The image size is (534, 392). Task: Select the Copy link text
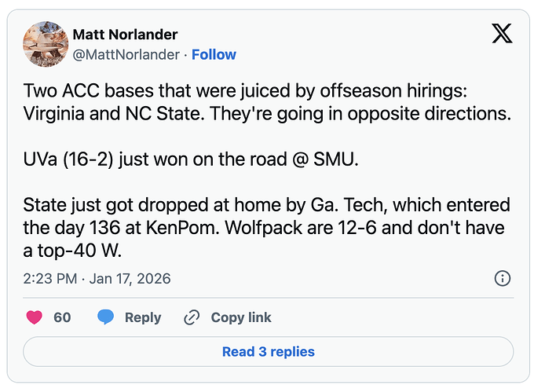point(241,317)
